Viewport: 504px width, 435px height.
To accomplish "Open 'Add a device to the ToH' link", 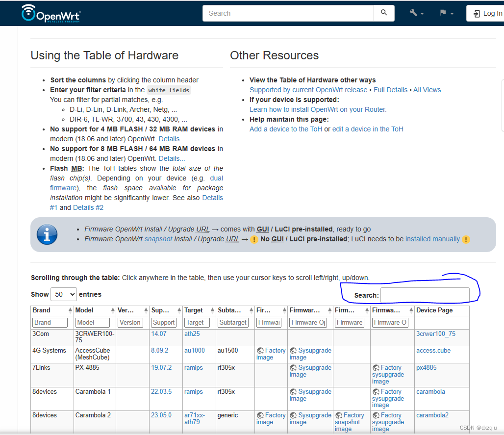I will coord(286,129).
